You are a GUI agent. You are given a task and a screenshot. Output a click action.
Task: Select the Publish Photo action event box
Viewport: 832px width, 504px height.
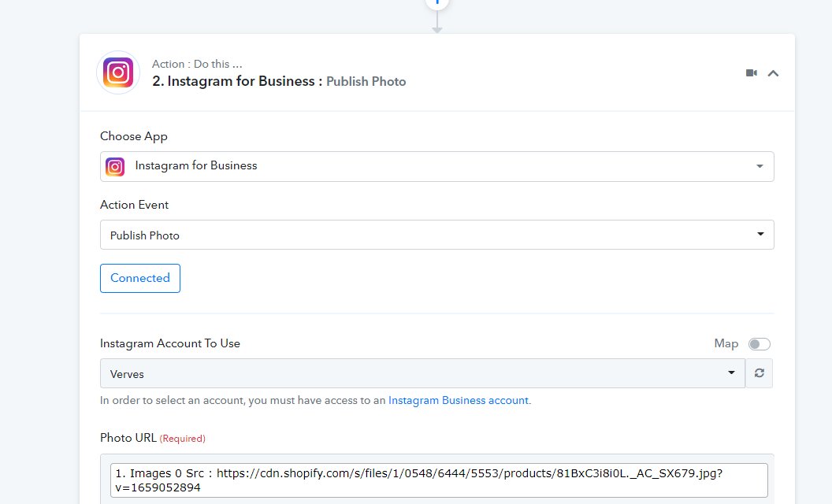point(437,235)
